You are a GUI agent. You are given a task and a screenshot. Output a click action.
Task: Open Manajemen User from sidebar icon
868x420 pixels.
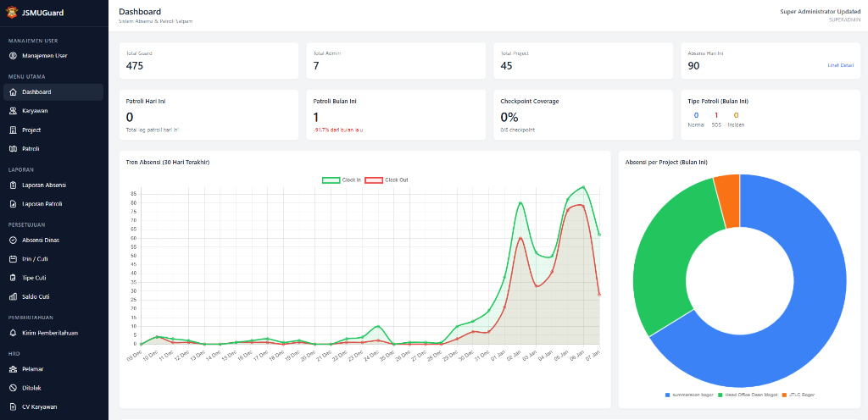[13, 56]
